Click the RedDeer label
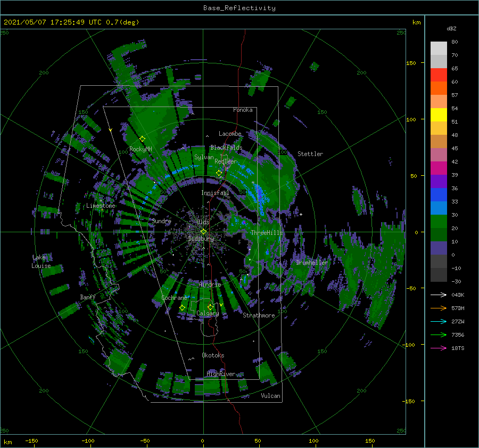479x448 pixels. point(226,161)
